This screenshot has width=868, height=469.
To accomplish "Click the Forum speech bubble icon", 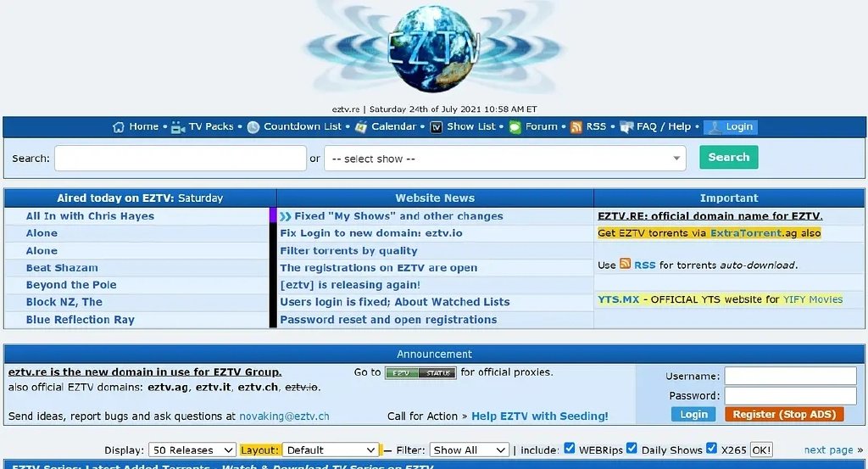I will coord(515,127).
